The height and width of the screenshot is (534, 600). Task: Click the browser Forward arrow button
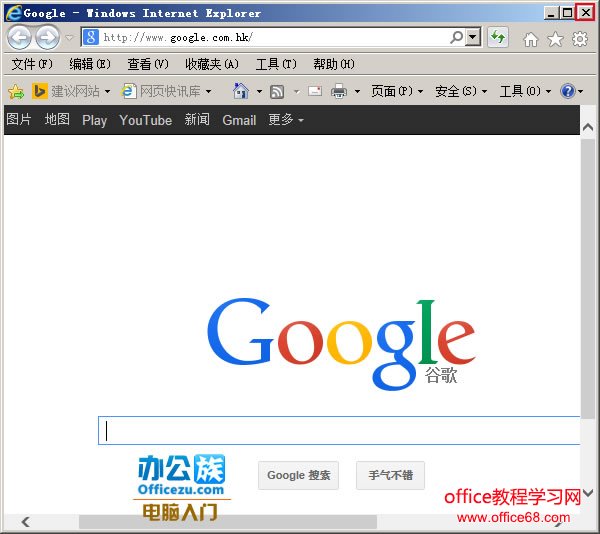pos(47,37)
